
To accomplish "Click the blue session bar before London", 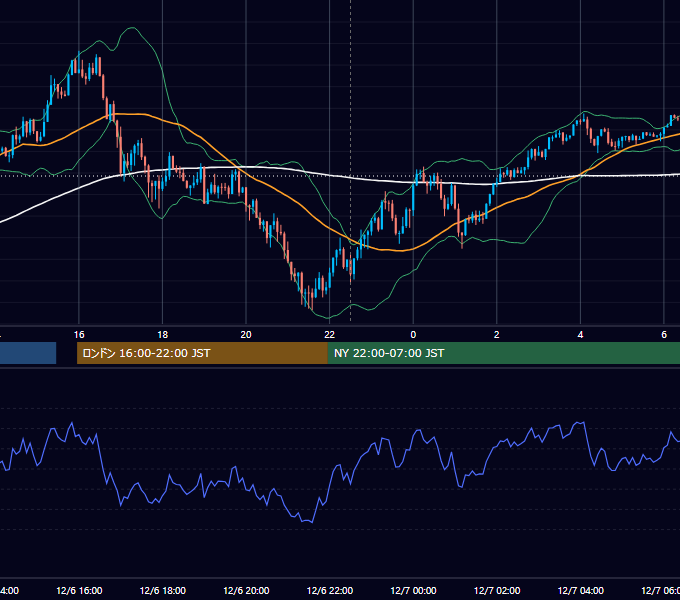I will click(28, 353).
